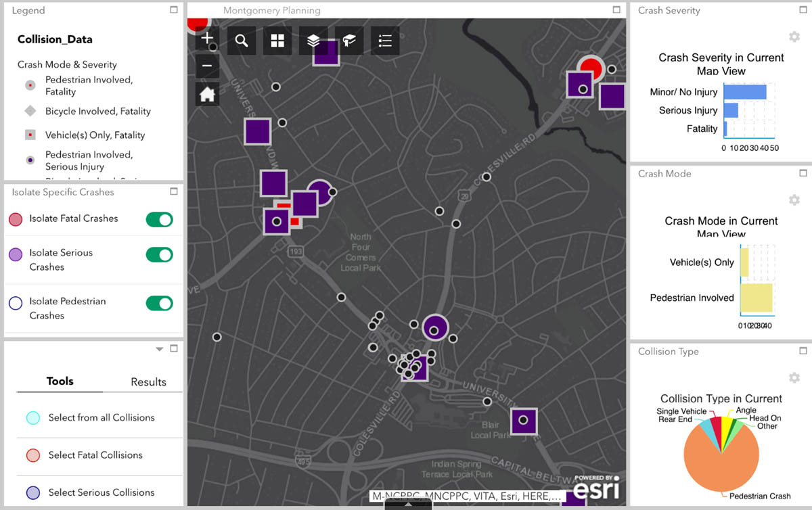This screenshot has height=510, width=812.
Task: Switch to the Tools tab
Action: pos(60,381)
